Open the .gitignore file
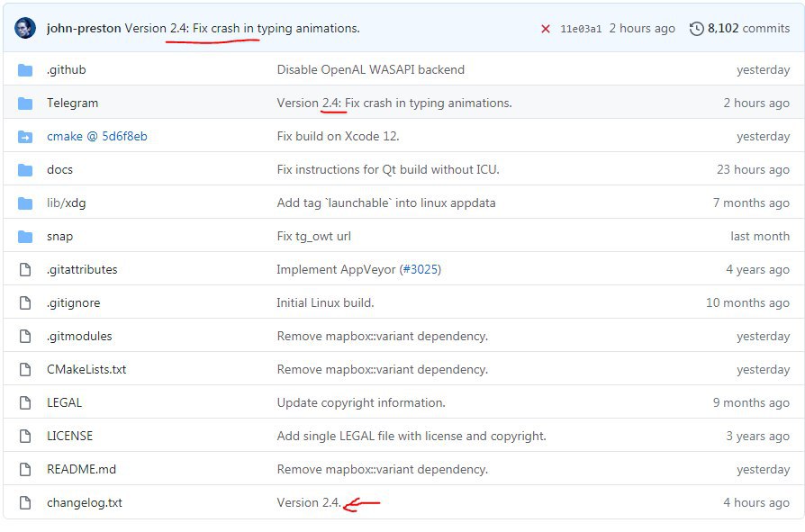 (74, 303)
